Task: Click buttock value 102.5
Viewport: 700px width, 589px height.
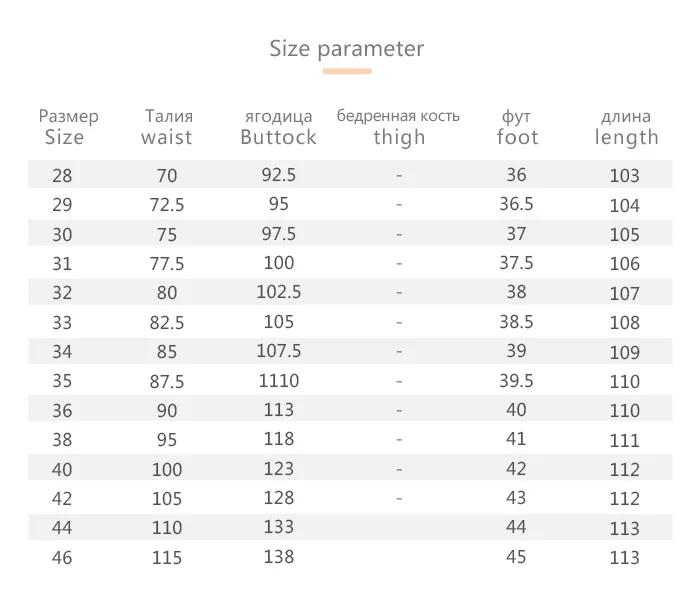Action: click(x=278, y=293)
